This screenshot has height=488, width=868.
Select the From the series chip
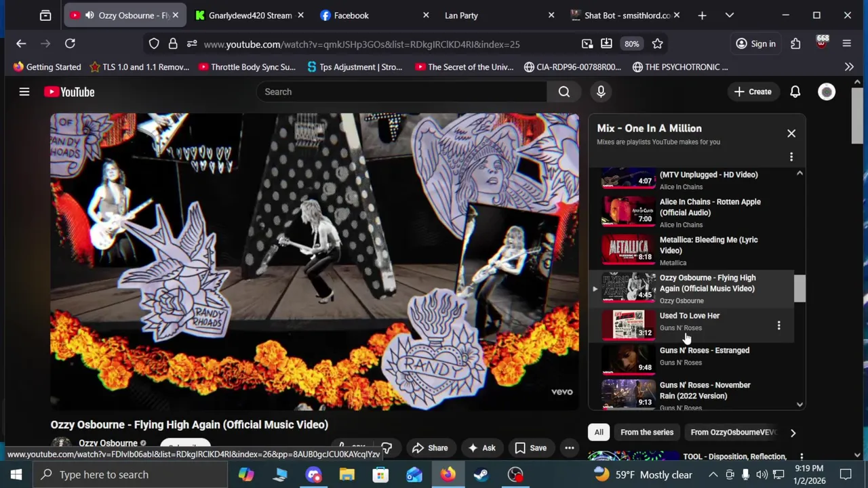647,432
